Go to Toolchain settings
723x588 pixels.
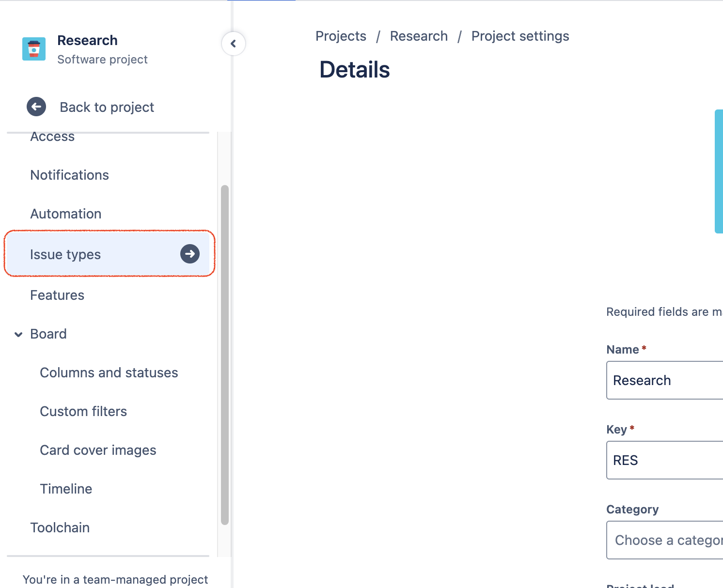60,527
